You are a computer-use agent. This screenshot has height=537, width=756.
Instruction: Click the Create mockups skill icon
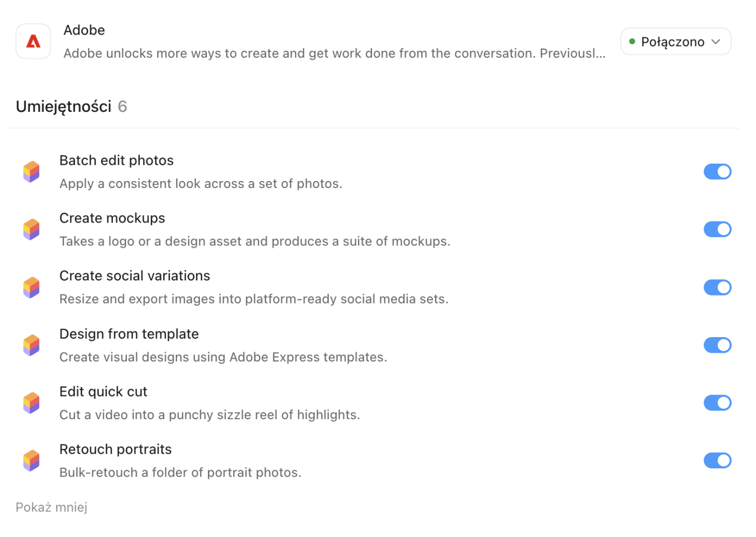(x=31, y=230)
